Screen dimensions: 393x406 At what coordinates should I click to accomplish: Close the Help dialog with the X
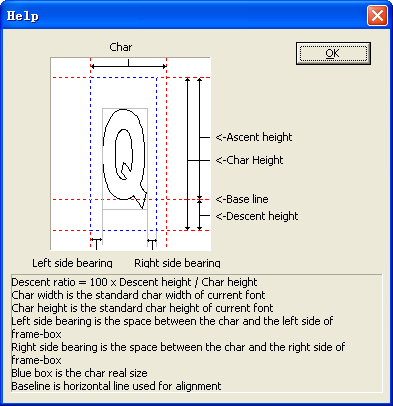tap(377, 16)
